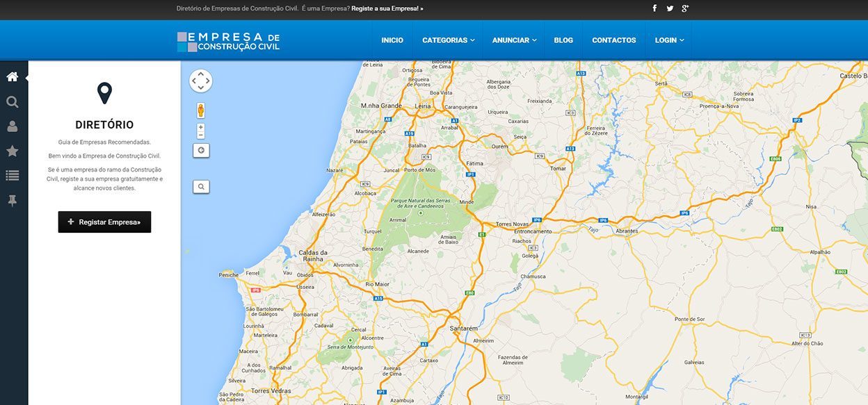
Task: Click the Tomar map label
Action: pos(558,169)
